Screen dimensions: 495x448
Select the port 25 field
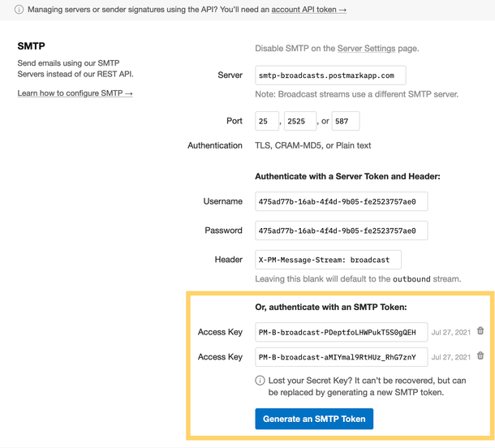point(267,121)
